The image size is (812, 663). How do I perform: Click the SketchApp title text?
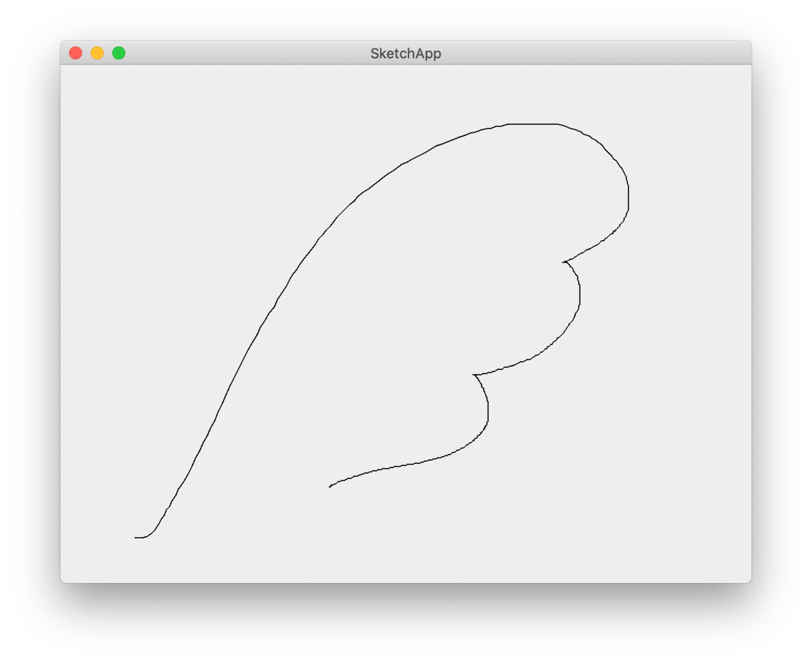pyautogui.click(x=405, y=53)
